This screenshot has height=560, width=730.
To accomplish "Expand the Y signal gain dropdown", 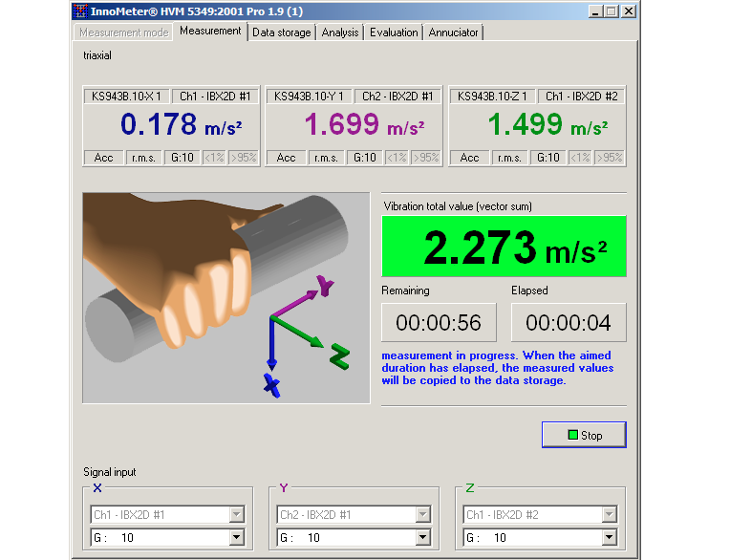I will [x=422, y=538].
